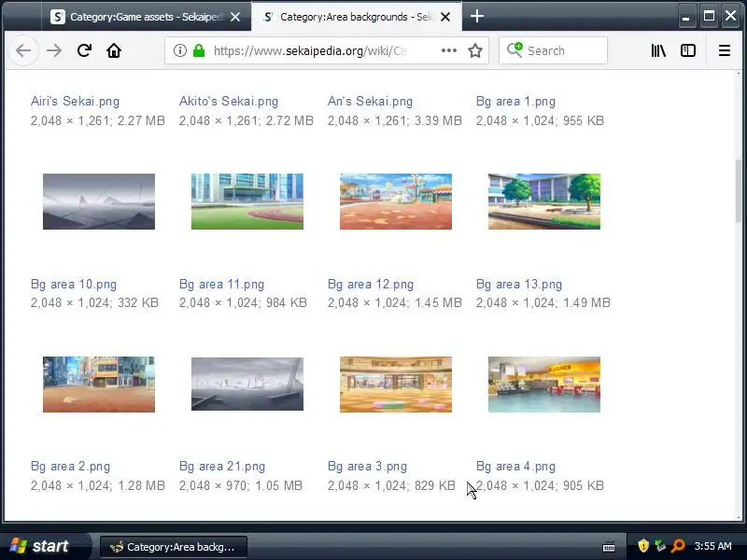Open a new tab with plus
The image size is (747, 560).
coord(477,17)
